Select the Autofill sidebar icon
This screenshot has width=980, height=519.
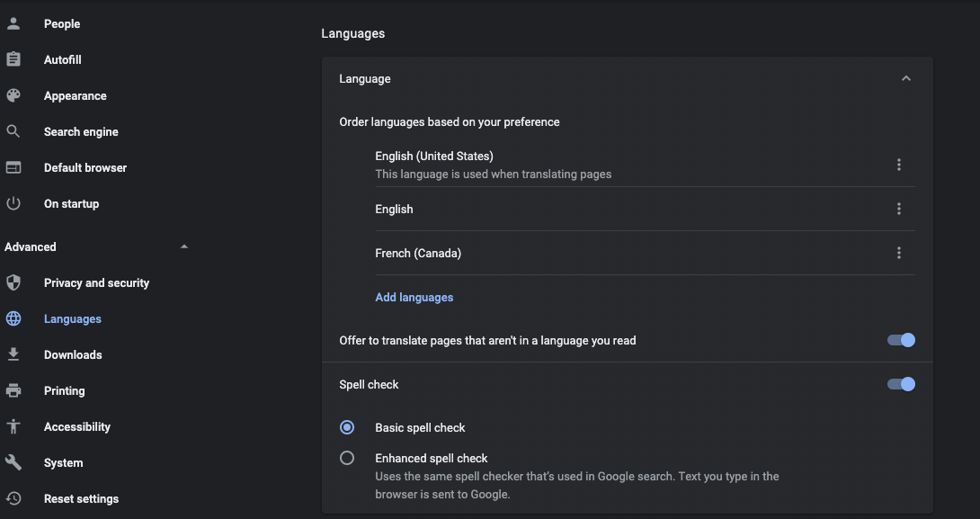13,59
